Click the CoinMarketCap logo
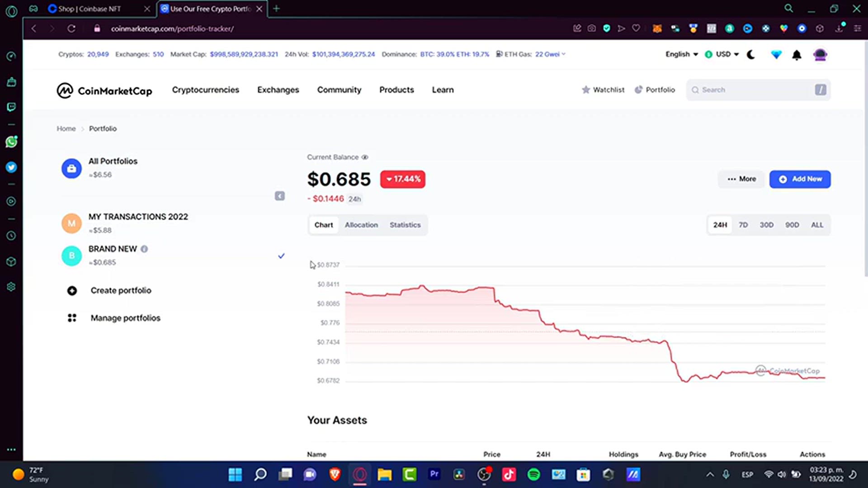This screenshot has height=488, width=868. point(104,90)
